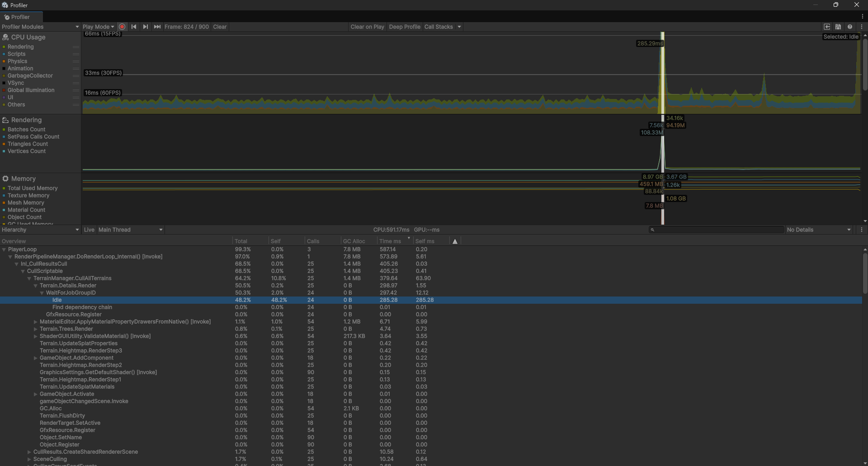This screenshot has width=868, height=466.
Task: Click the record button in the toolbar
Action: coord(122,27)
